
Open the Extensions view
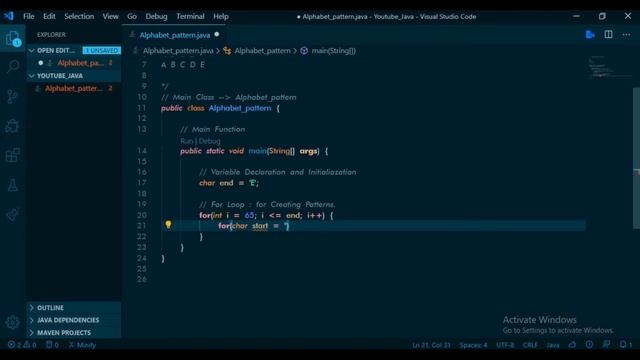coord(13,156)
